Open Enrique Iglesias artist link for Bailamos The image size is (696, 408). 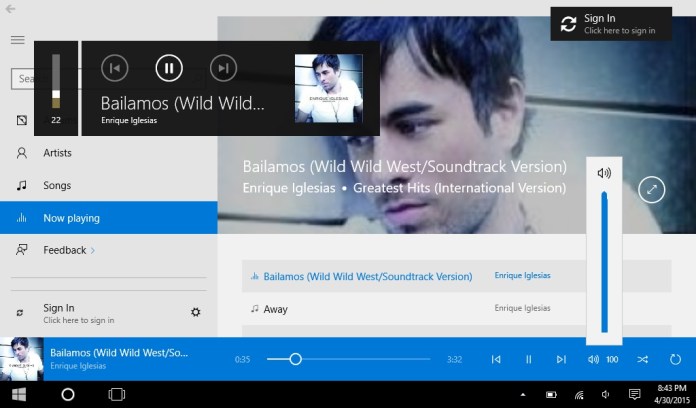(x=522, y=275)
